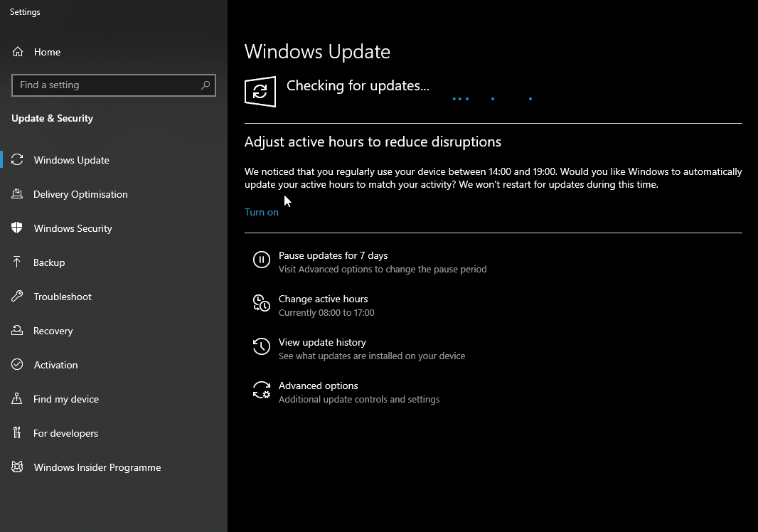
Task: Open Delivery Optimisation via its icon
Action: [17, 193]
